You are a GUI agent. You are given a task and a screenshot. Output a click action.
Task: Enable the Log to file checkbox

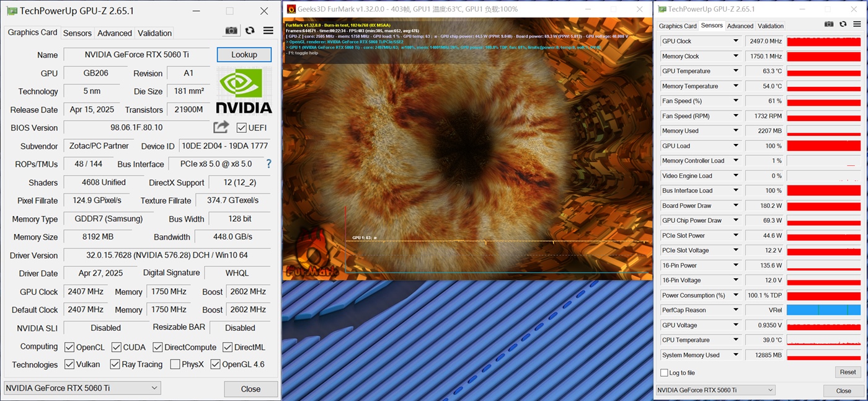point(664,372)
